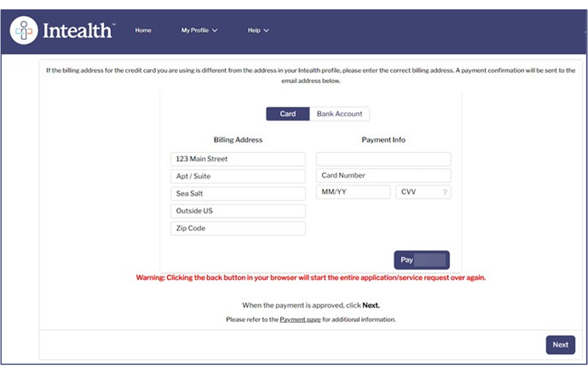Click the CVV help question mark
The image size is (588, 372).
[x=445, y=192]
